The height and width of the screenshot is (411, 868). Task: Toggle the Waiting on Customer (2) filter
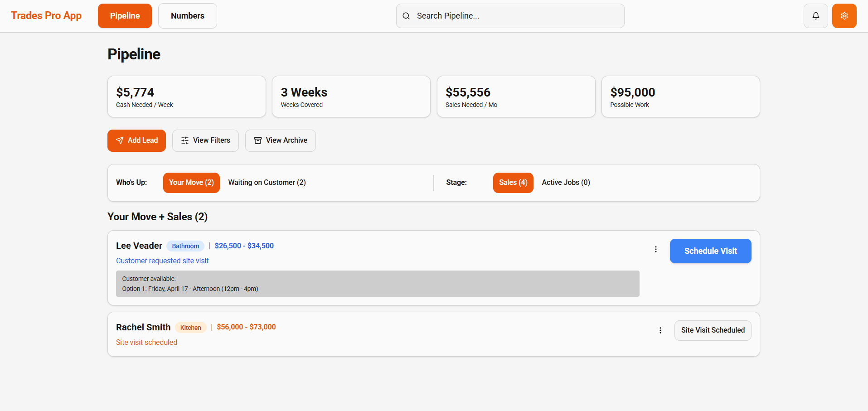coord(267,182)
